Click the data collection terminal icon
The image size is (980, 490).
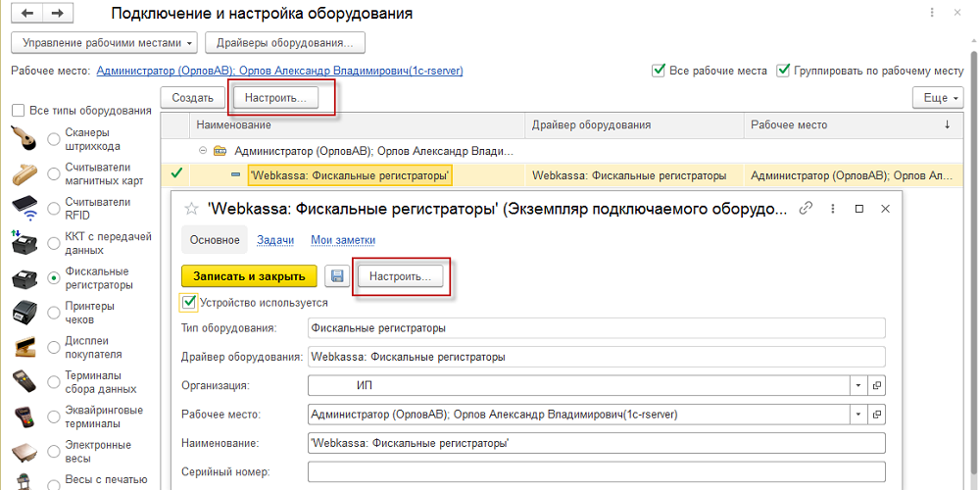coord(25,382)
